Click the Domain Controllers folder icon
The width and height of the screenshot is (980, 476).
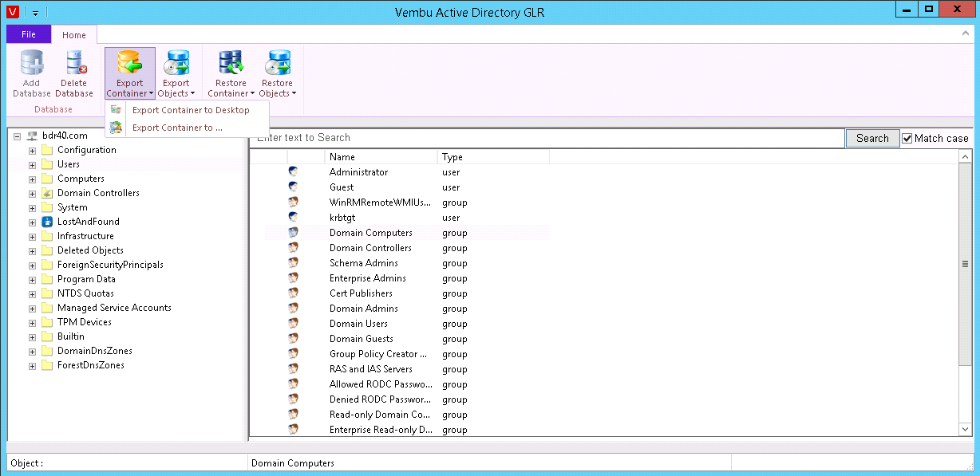(x=46, y=193)
